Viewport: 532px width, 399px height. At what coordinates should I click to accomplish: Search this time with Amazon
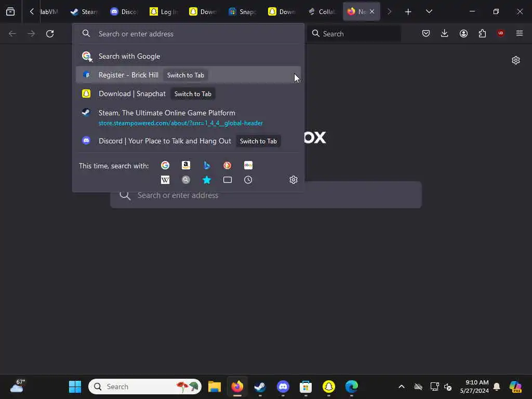pos(186,165)
